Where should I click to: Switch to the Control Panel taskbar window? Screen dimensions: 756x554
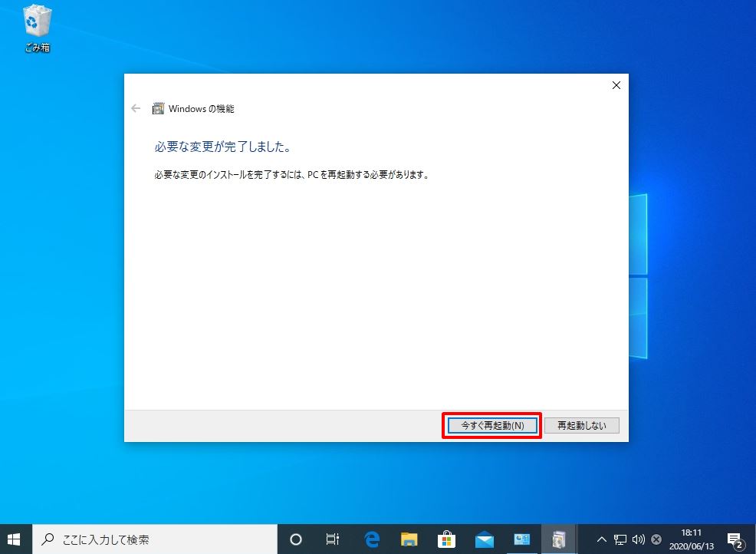521,539
